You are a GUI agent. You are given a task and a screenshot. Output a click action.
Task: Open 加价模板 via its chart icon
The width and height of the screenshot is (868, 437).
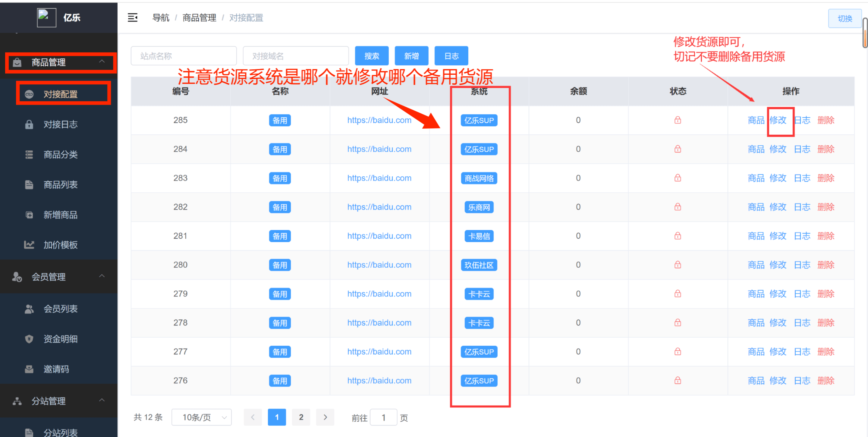(29, 245)
